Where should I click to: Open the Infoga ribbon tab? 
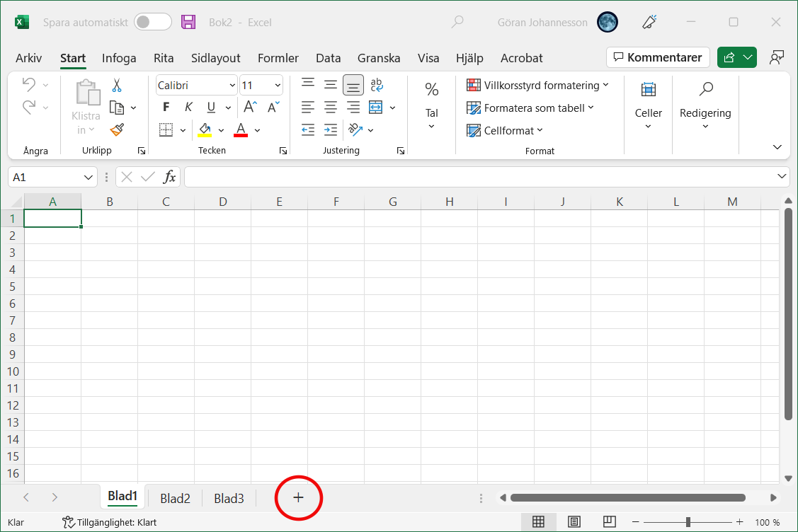[x=119, y=58]
